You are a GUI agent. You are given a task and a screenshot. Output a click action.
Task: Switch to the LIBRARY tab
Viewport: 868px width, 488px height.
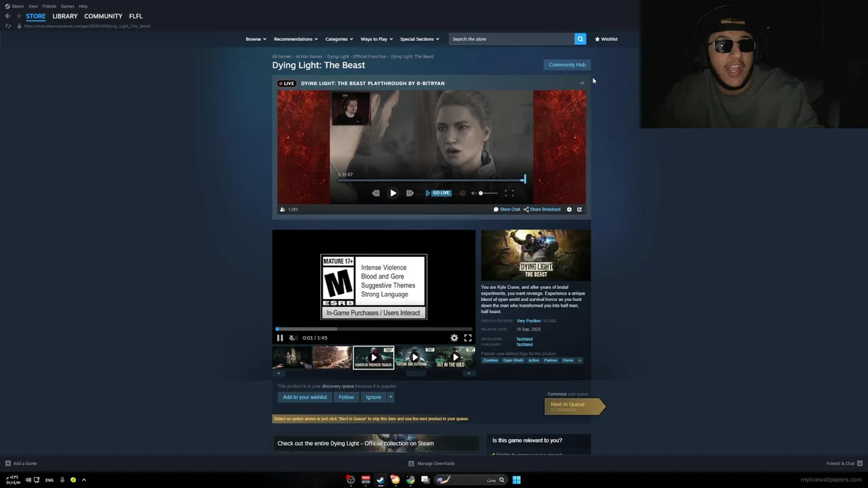[x=65, y=16]
